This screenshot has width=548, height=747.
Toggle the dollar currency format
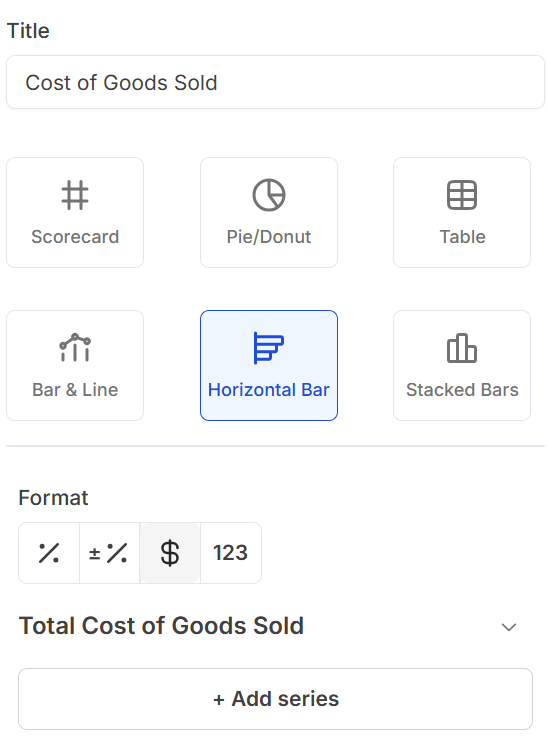click(x=170, y=553)
